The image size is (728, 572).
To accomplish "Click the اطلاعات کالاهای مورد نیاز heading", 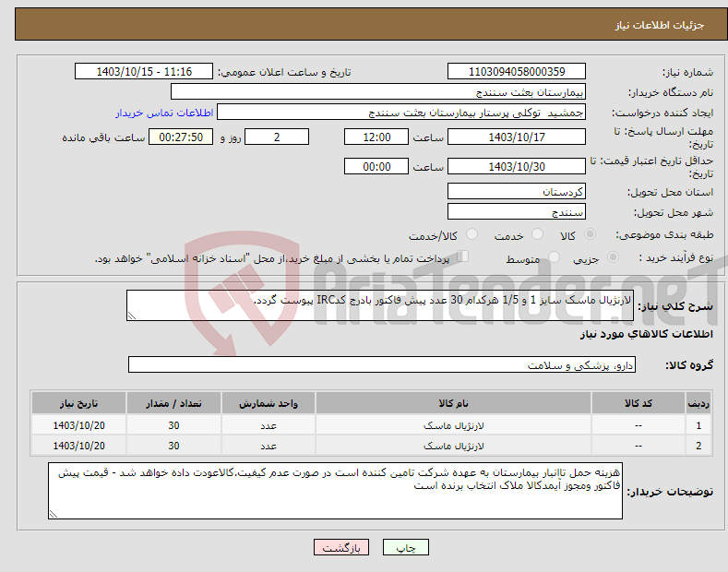I will click(x=646, y=334).
